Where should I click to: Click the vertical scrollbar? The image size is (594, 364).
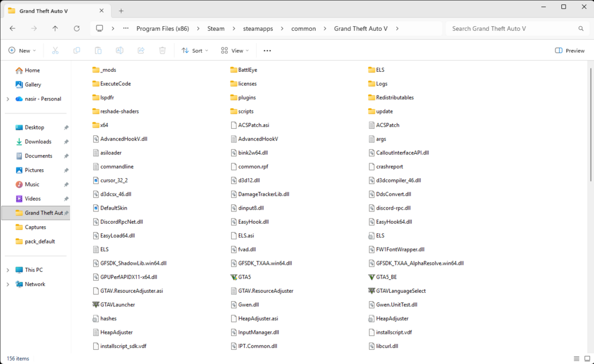tap(590, 124)
